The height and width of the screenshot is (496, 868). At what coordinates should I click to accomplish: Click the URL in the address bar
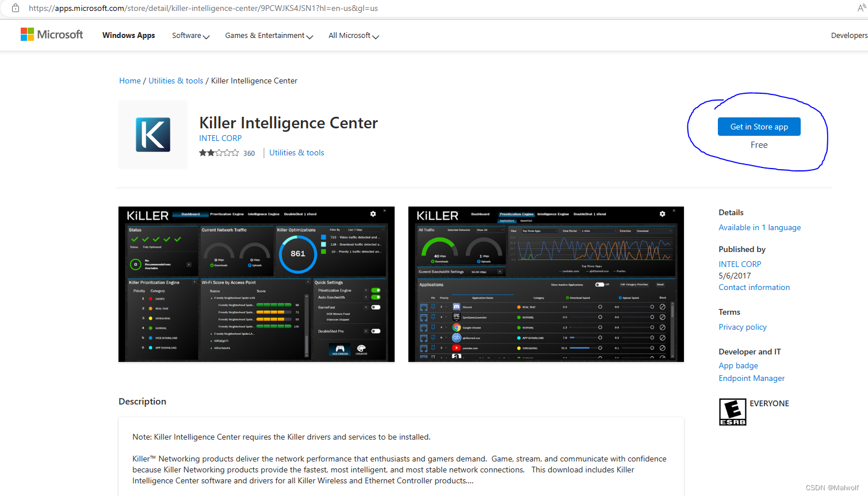(x=204, y=9)
